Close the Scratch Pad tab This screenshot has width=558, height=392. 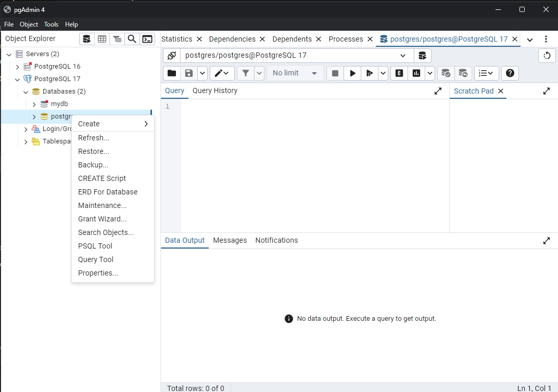click(501, 91)
